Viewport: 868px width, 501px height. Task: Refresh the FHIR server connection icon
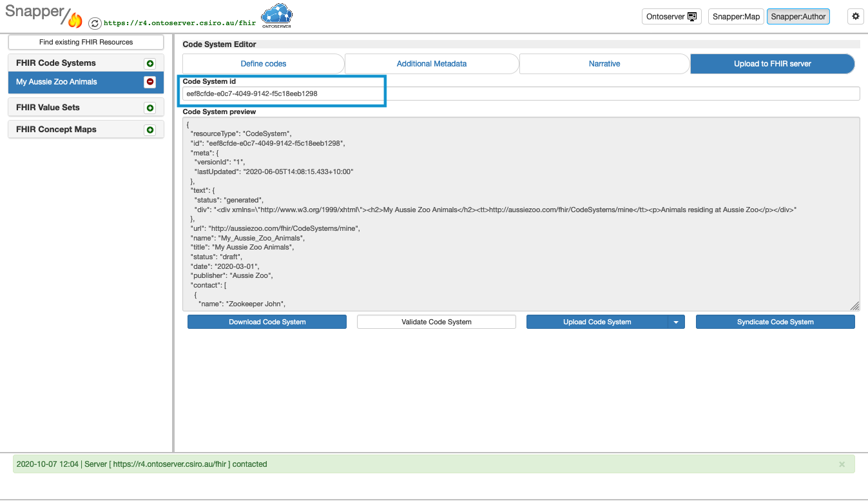[x=95, y=23]
